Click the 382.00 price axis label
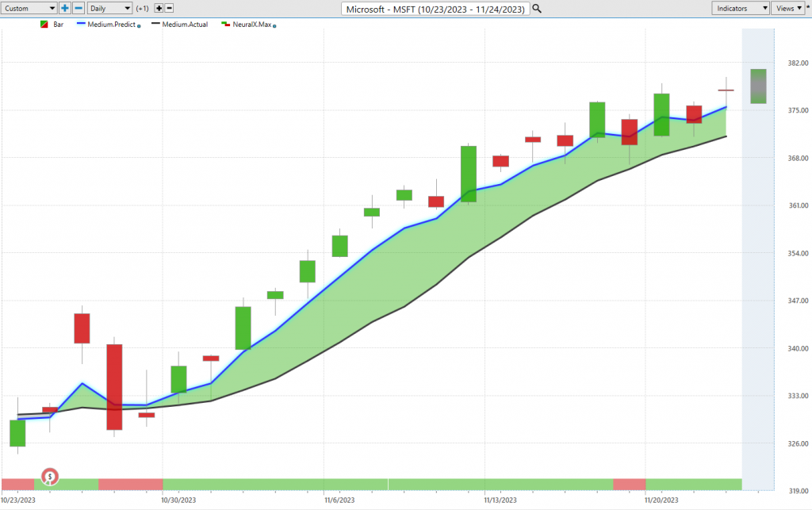Viewport: 812px width, 510px height. (x=798, y=63)
